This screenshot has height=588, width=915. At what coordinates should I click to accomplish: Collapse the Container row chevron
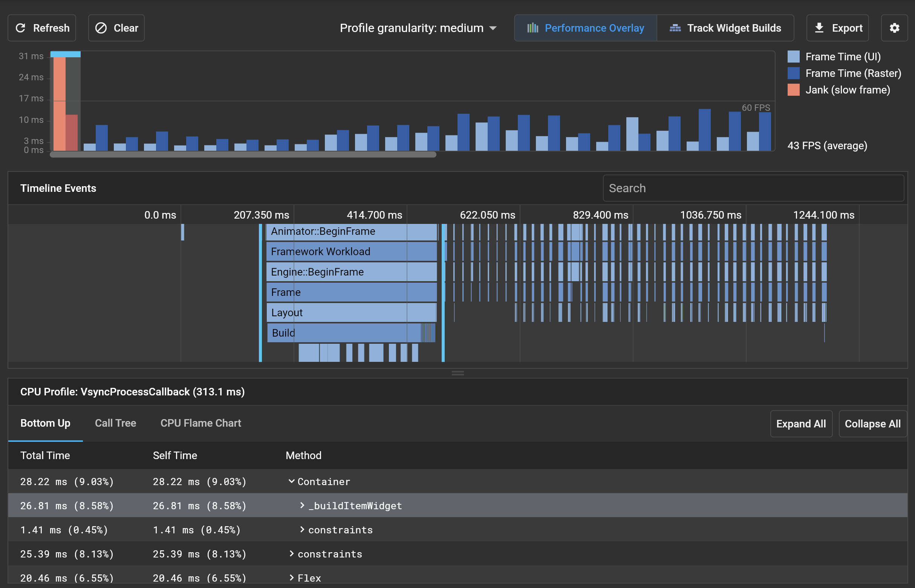point(291,481)
